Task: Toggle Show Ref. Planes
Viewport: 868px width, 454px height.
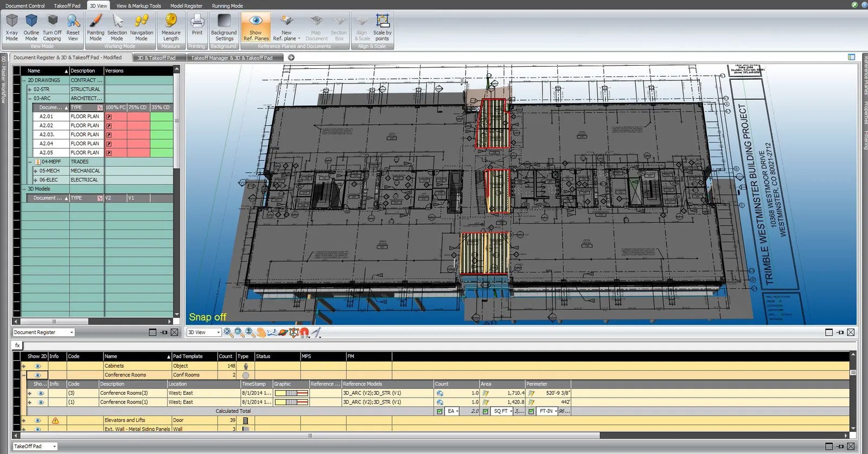Action: pyautogui.click(x=256, y=27)
